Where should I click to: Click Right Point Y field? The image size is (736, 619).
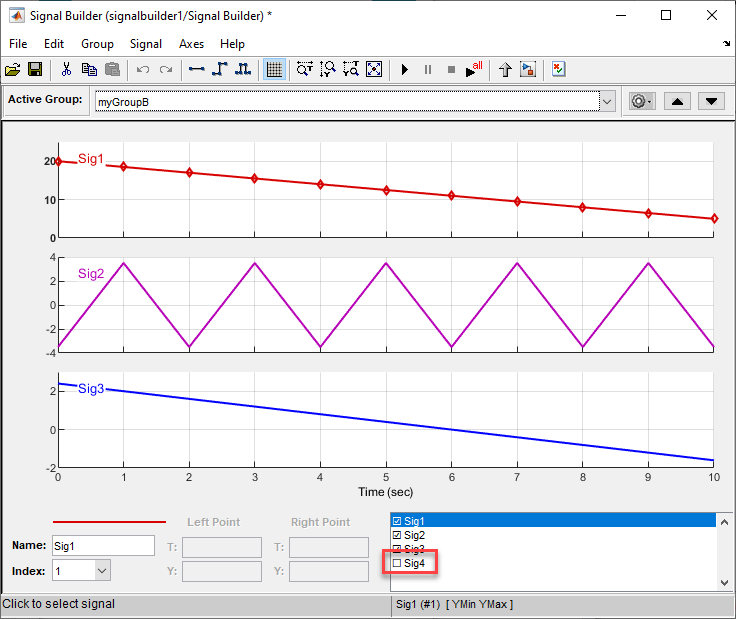pos(329,572)
